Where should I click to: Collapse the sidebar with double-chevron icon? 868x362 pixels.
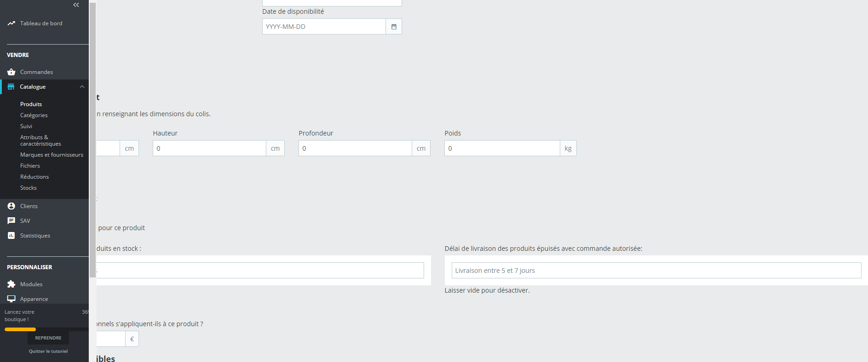[x=76, y=5]
